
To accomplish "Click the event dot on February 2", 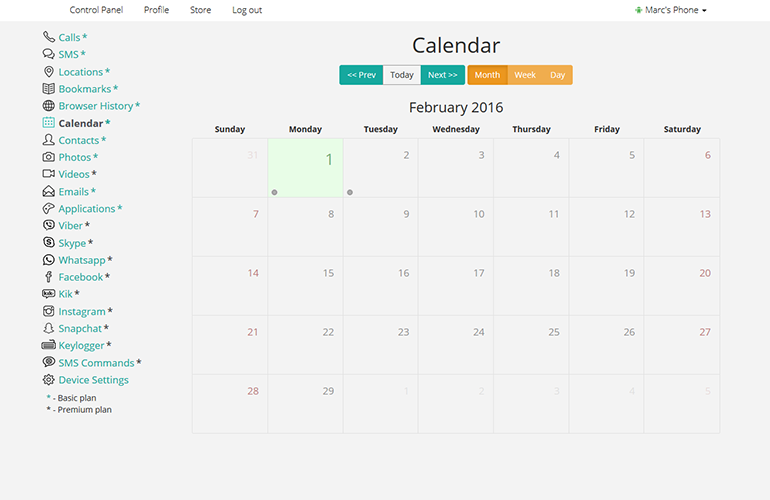I will [x=350, y=193].
